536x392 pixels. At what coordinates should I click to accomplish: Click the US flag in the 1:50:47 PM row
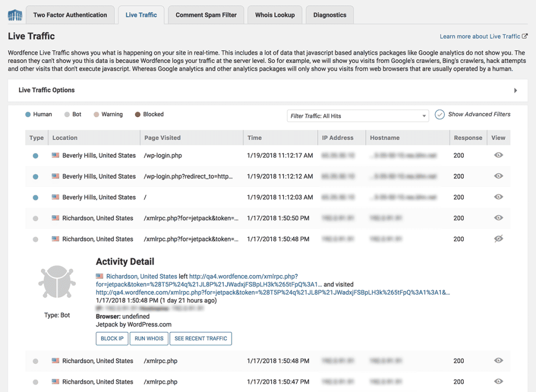55,381
